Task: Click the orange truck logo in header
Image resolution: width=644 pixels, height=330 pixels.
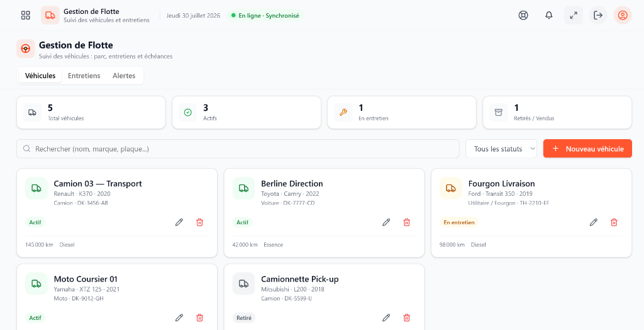Action: tap(50, 15)
